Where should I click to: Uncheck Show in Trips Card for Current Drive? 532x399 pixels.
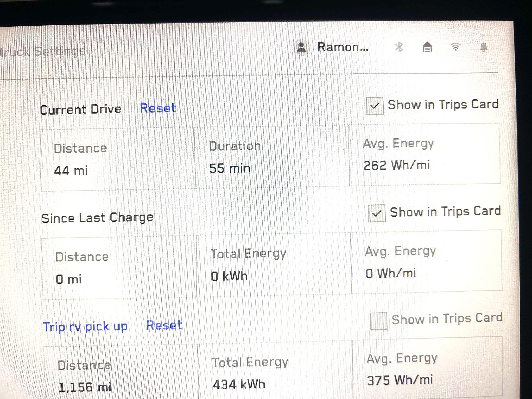click(x=374, y=106)
